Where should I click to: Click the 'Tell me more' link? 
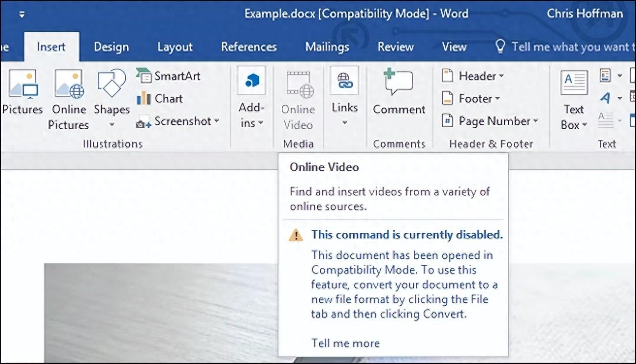pos(345,343)
